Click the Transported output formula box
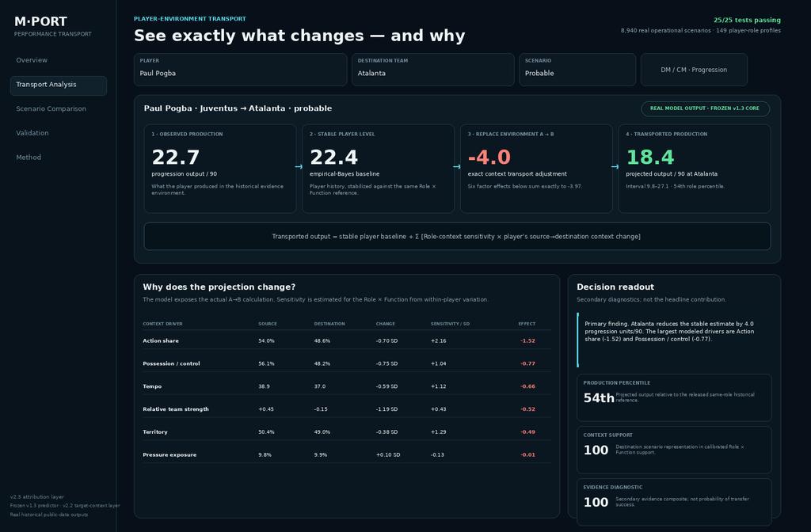 [457, 236]
